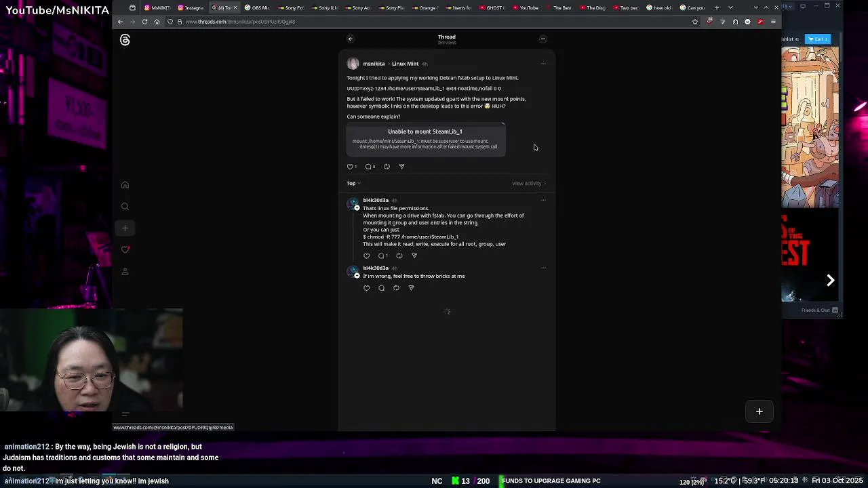Open a new browser tab
The height and width of the screenshot is (488, 868).
point(717,7)
